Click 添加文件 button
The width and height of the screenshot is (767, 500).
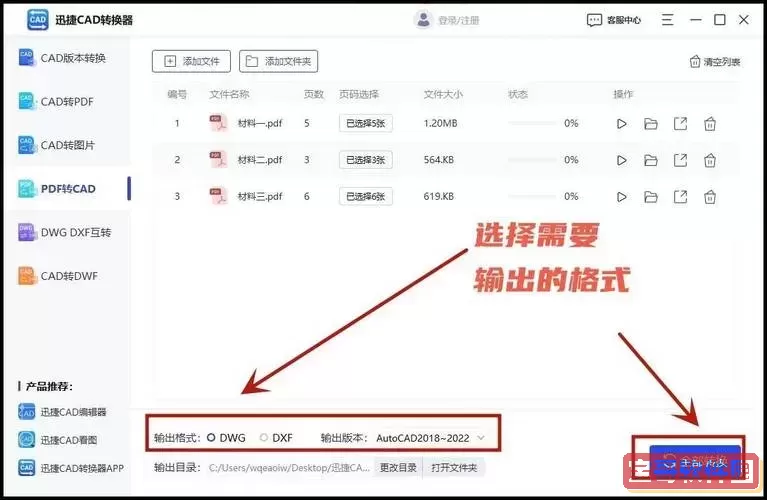pyautogui.click(x=191, y=61)
